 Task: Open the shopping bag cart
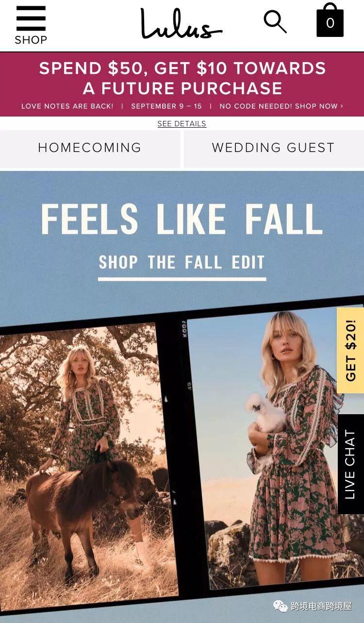(x=330, y=20)
